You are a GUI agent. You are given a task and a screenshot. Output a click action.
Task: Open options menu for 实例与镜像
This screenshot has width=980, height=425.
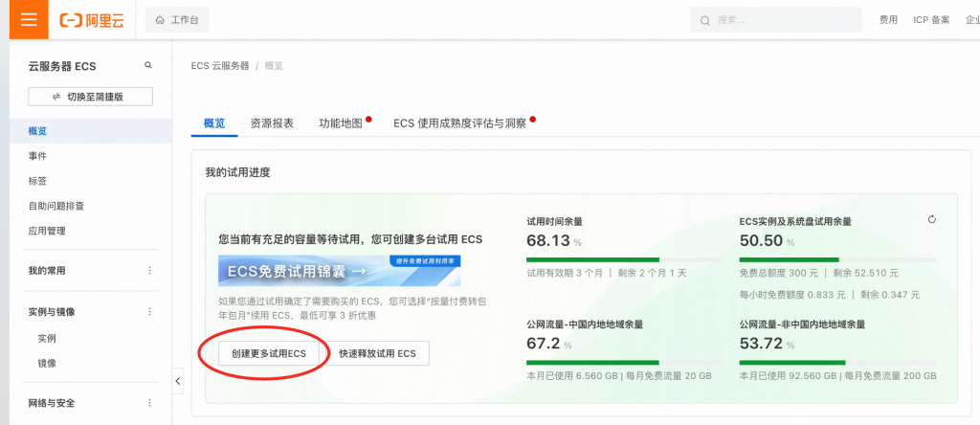[x=149, y=312]
